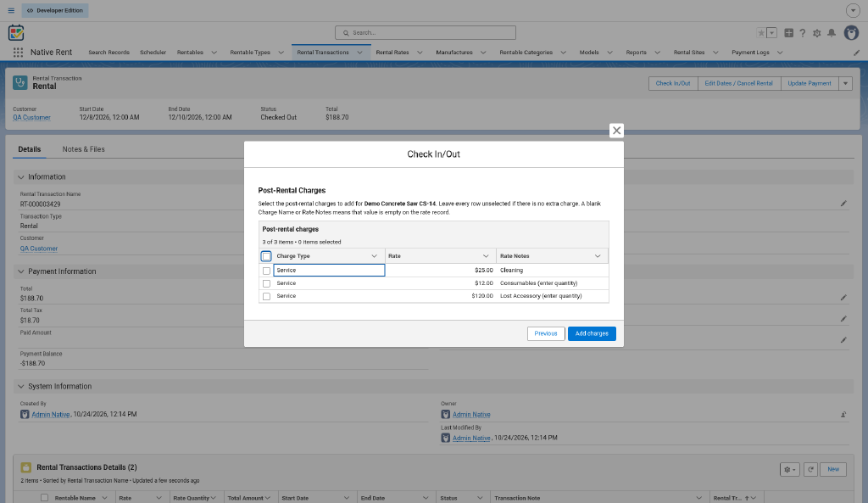Open the Rate column dropdown in dialog
868x503 pixels.
tap(486, 256)
